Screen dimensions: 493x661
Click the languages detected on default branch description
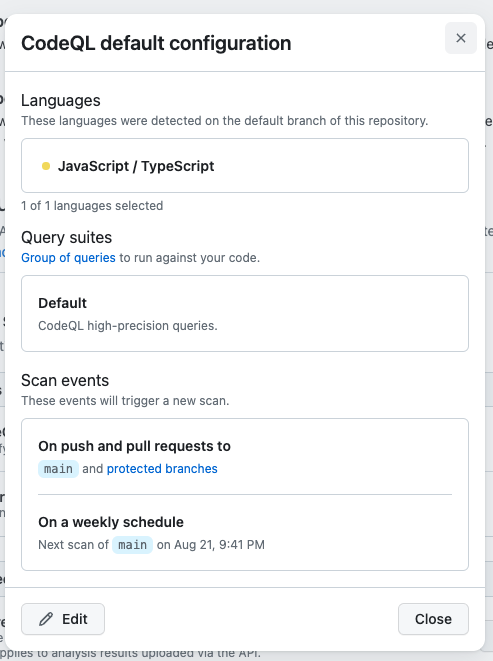click(x=225, y=121)
